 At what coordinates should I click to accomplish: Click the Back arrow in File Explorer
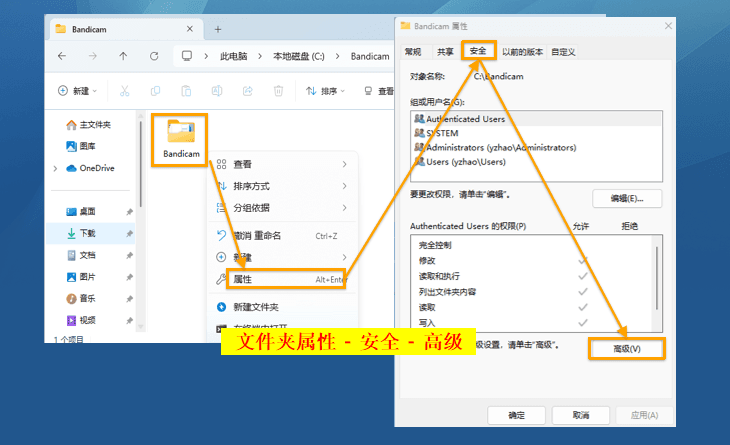[62, 56]
